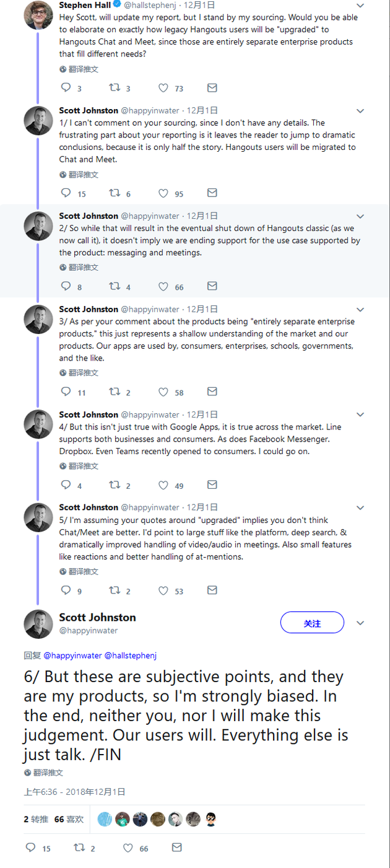Reply to the final 6/ tweet

(30, 848)
